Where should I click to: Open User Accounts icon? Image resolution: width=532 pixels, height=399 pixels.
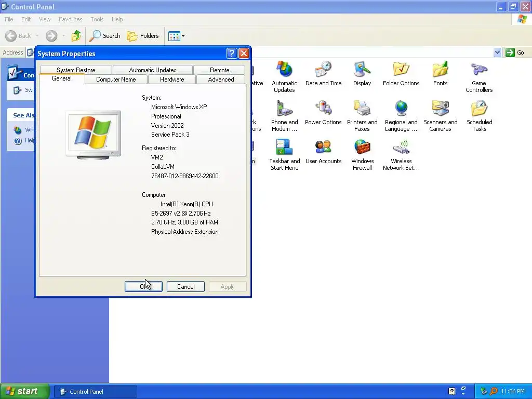(323, 151)
